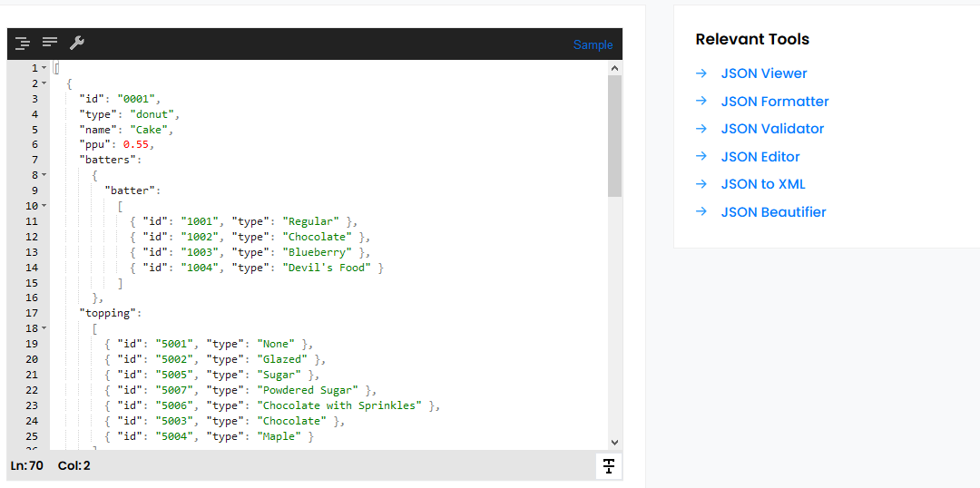Screen dimensions: 980x488
Task: Click the editor scrollbar up arrow
Action: tap(614, 68)
